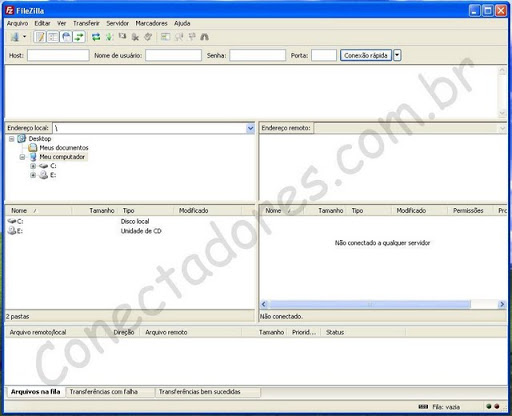This screenshot has height=416, width=512.
Task: Collapse the Desktop tree node
Action: (12, 139)
